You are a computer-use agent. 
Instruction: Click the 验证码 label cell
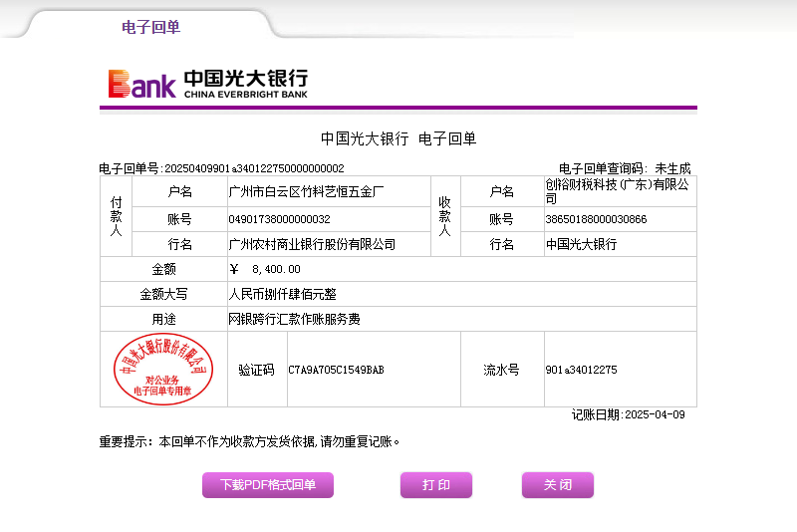tap(257, 370)
